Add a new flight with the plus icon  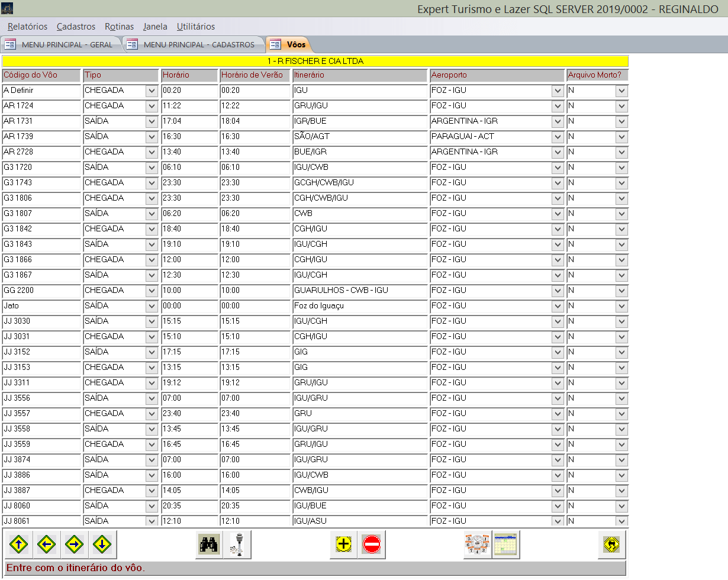(x=343, y=544)
